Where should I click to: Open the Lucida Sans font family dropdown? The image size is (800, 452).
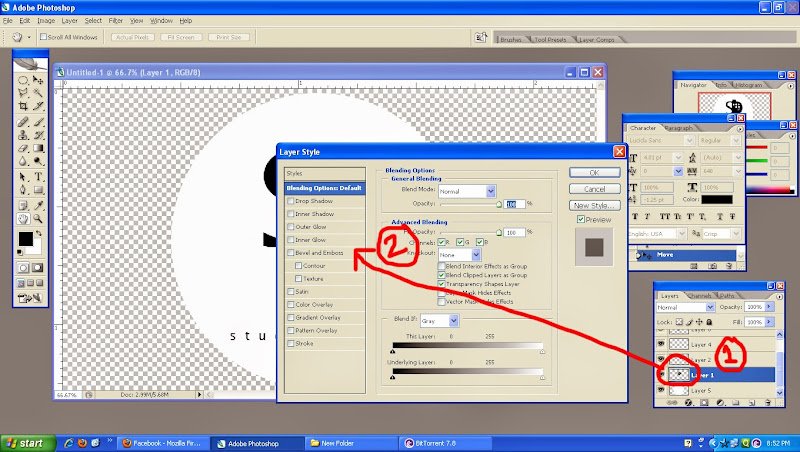pos(689,140)
